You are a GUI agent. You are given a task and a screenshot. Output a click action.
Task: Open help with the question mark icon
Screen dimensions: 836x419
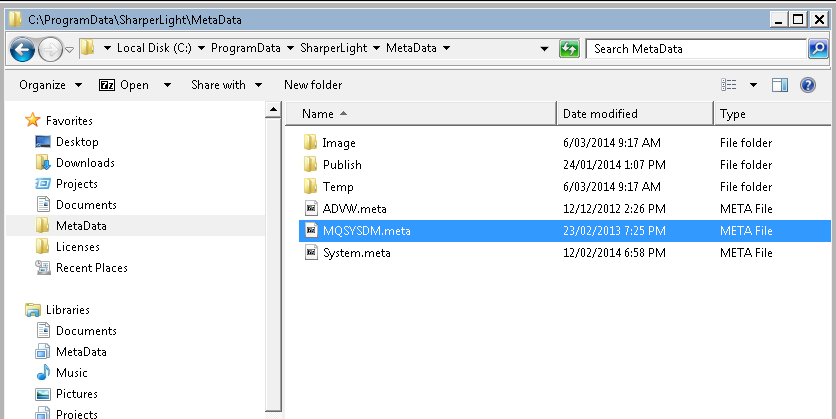[x=808, y=85]
